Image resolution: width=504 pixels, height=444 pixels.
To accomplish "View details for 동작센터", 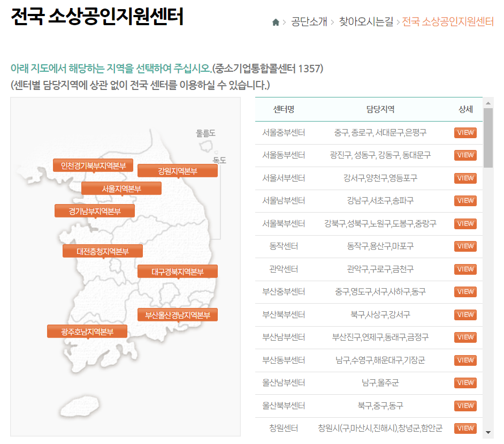I will click(465, 246).
